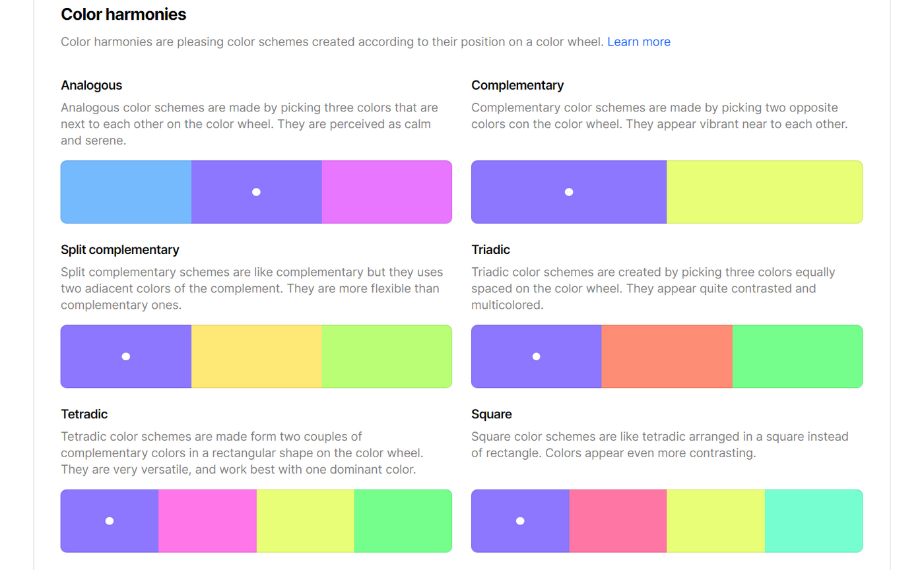The height and width of the screenshot is (570, 924).
Task: Select the blue swatch in Analogous
Action: pyautogui.click(x=126, y=192)
